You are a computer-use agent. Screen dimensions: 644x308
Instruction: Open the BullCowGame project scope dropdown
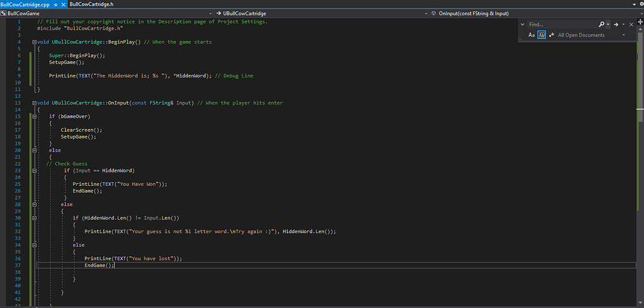[x=107, y=14]
